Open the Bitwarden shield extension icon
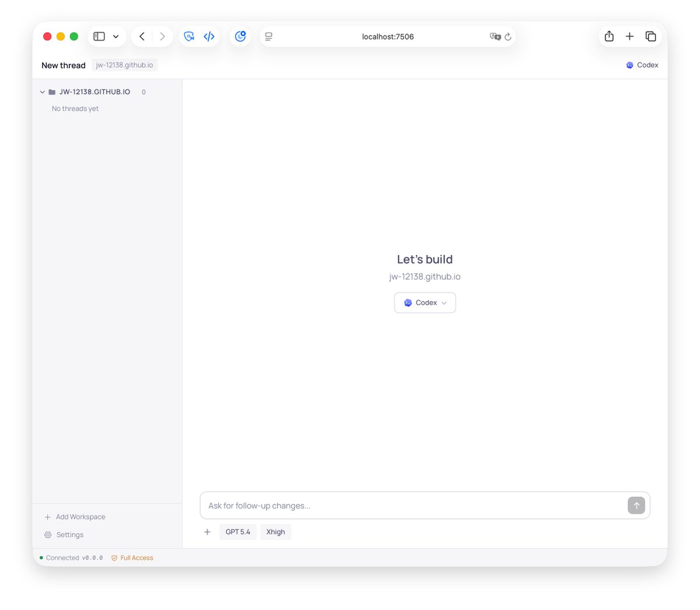The image size is (700, 610). coord(189,36)
